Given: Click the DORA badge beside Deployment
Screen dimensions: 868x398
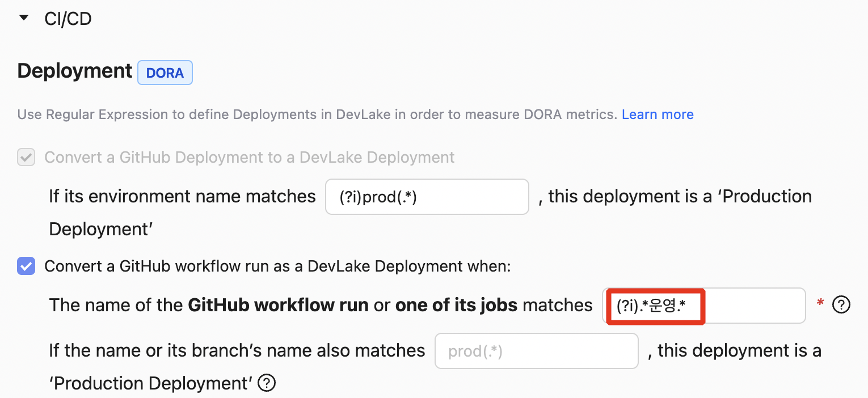Looking at the screenshot, I should 165,73.
